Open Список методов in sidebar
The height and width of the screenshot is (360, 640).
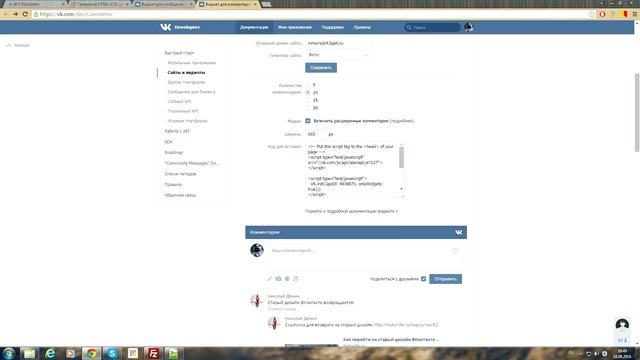pyautogui.click(x=180, y=173)
